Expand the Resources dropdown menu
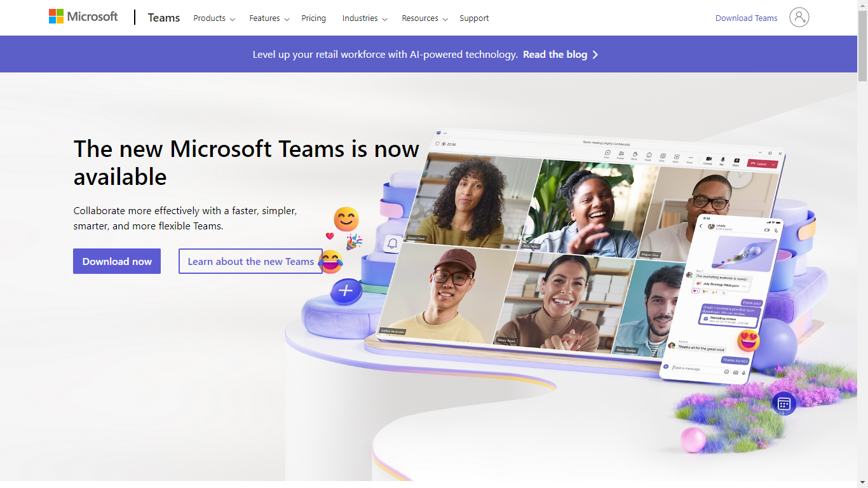The image size is (868, 488). (425, 18)
